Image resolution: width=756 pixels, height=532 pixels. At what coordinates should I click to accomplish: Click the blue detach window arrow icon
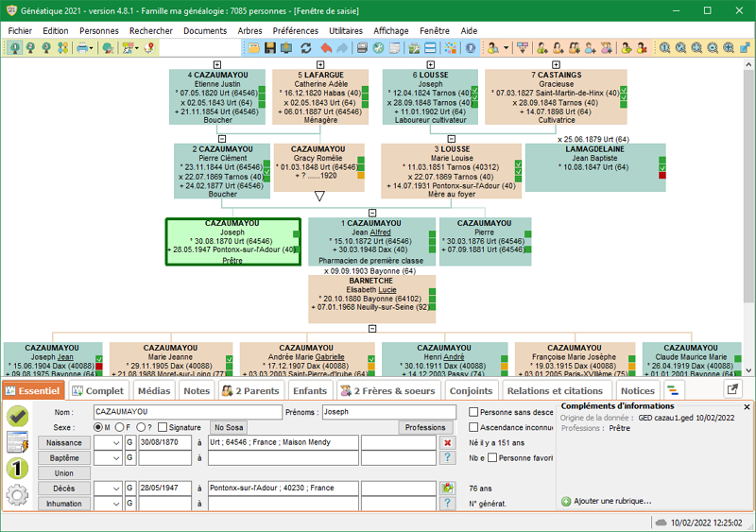tap(745, 48)
